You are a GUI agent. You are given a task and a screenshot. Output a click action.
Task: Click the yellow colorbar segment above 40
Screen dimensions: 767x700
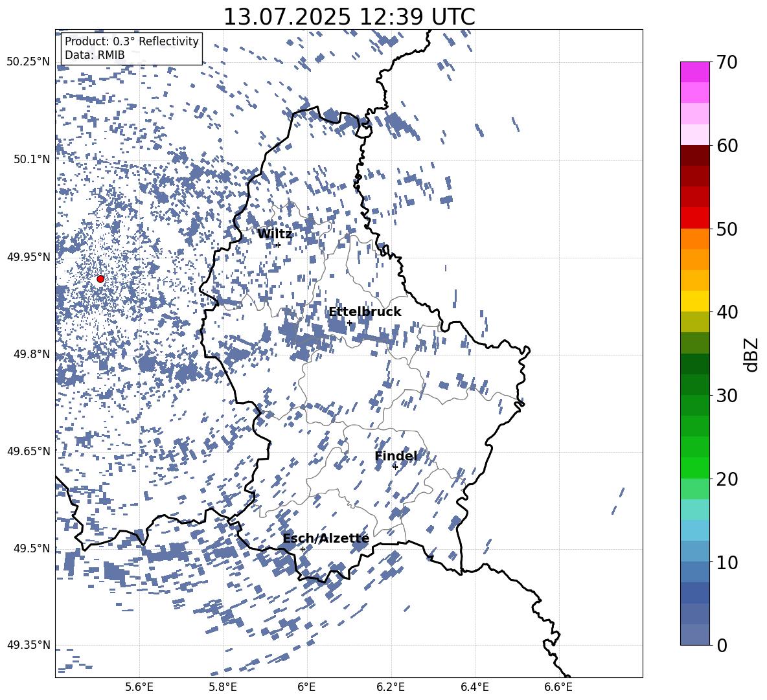(x=694, y=301)
